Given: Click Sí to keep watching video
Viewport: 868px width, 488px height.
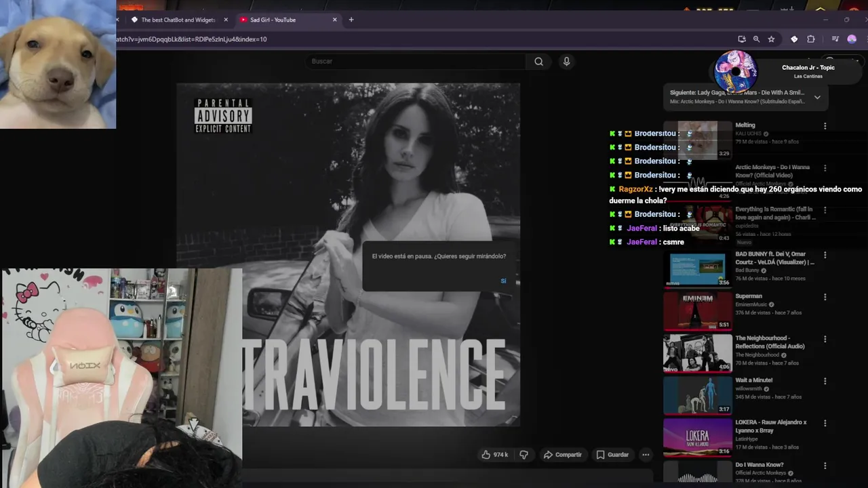Looking at the screenshot, I should [503, 281].
